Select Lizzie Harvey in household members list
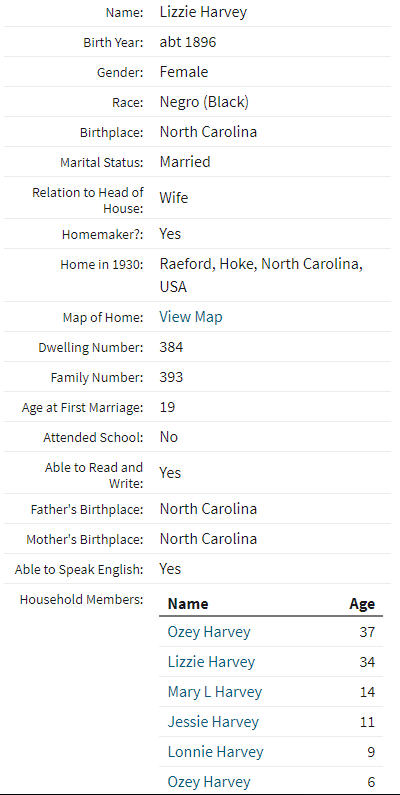This screenshot has height=795, width=400. (211, 662)
